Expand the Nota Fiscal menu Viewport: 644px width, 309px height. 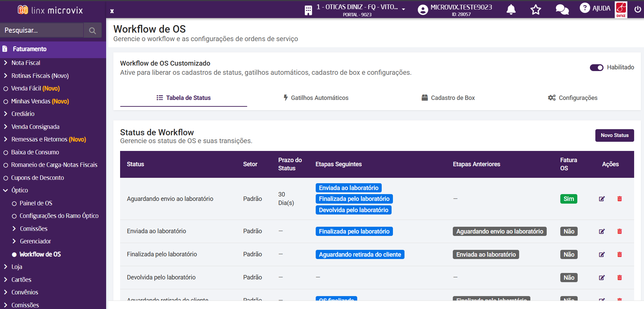tap(5, 63)
